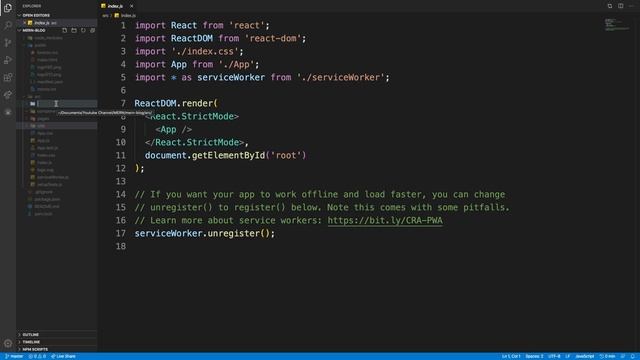Collapse the MERN-BLOG folder section

pos(33,30)
